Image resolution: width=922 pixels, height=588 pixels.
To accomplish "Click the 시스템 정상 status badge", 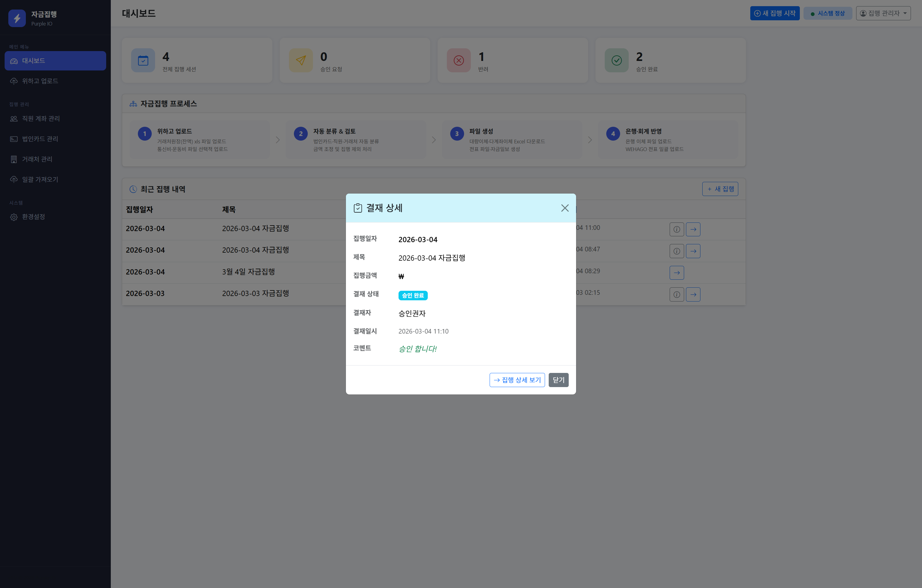I will tap(828, 14).
